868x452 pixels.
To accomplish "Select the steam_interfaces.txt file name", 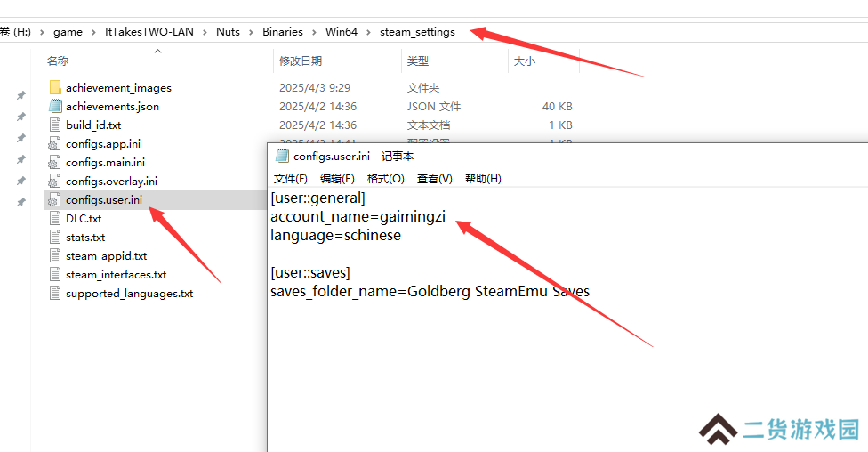I will [x=117, y=275].
